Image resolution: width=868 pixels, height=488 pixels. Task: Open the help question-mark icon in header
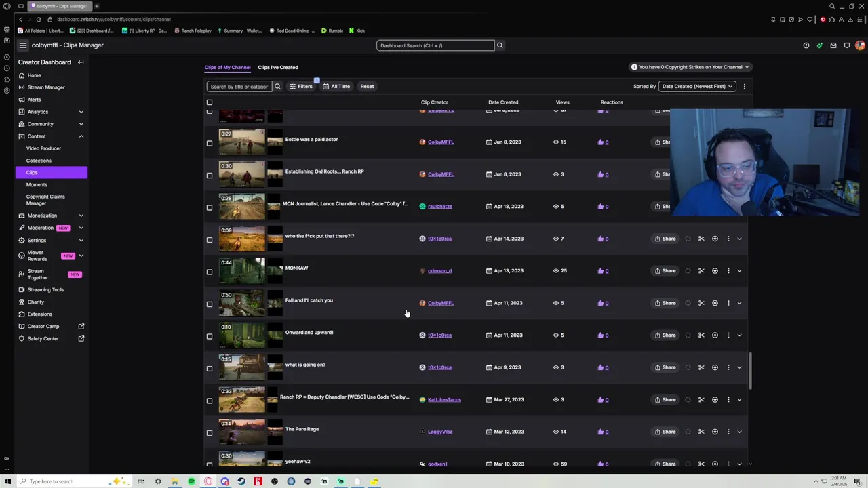(806, 45)
